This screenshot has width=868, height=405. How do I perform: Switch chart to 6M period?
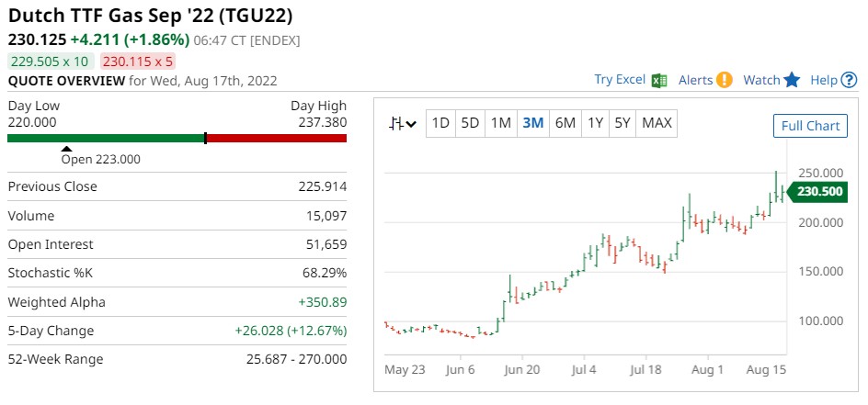click(565, 123)
